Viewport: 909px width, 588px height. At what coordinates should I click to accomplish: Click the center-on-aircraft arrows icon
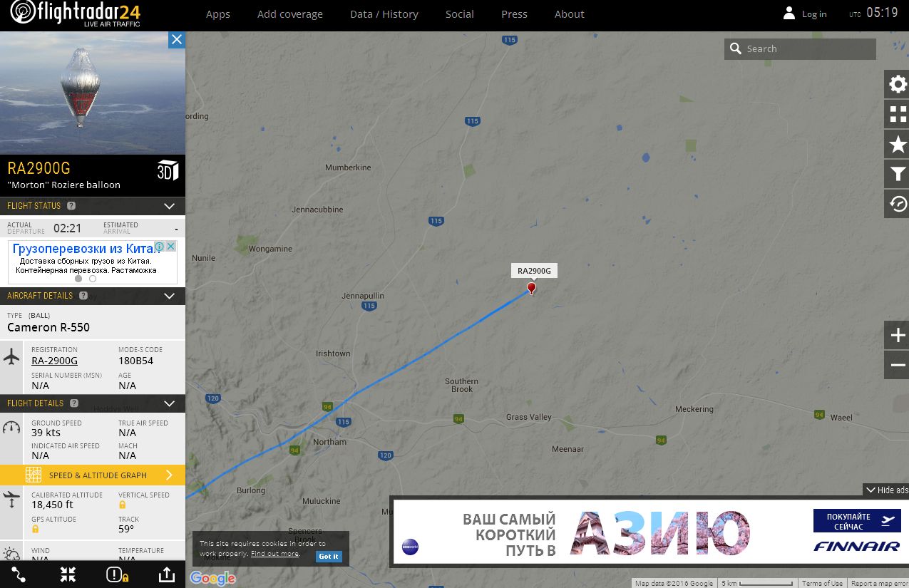tap(68, 574)
